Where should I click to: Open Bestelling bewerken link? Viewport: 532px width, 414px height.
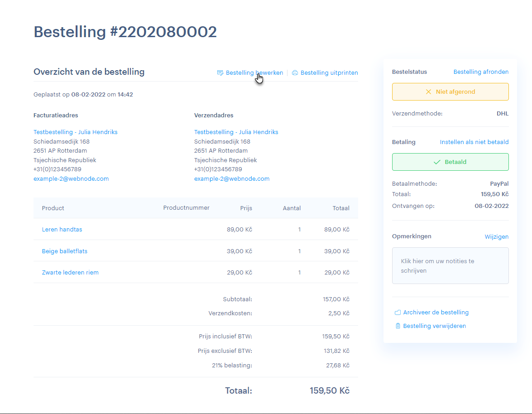coord(254,73)
